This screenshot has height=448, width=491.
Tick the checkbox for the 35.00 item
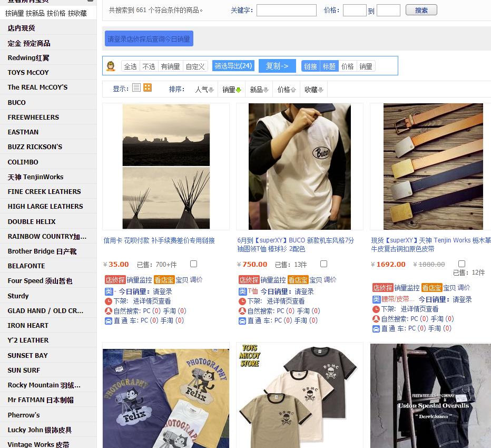point(194,264)
